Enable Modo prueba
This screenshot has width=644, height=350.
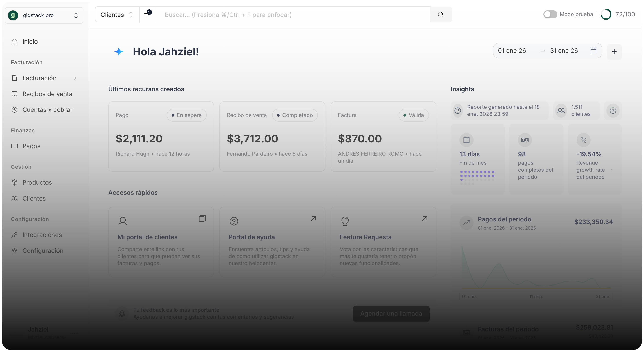tap(550, 14)
